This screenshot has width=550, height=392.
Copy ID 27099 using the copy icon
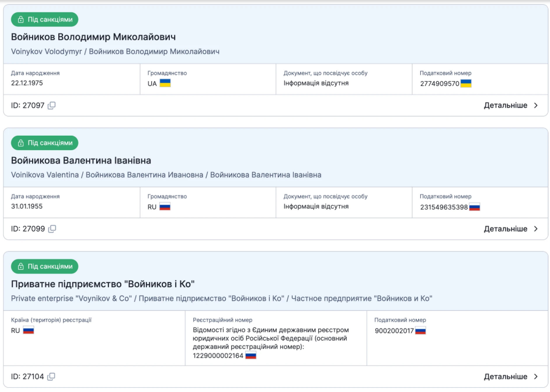coord(52,229)
